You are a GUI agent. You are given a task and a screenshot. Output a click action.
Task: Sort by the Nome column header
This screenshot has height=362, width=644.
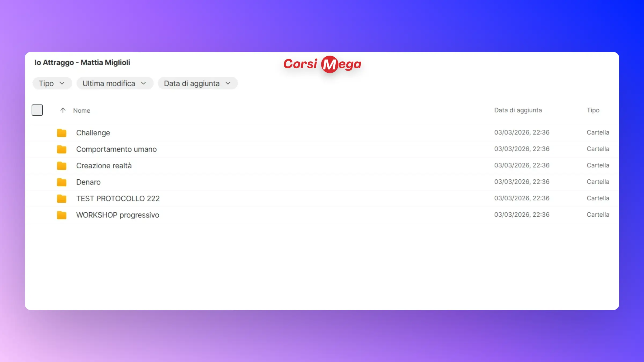pos(82,110)
